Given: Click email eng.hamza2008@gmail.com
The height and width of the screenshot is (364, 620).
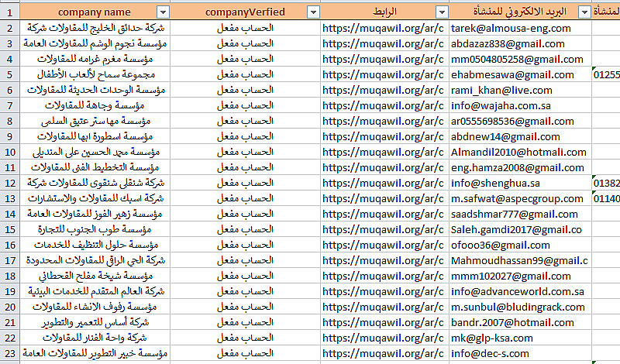Looking at the screenshot, I should click(x=518, y=167).
